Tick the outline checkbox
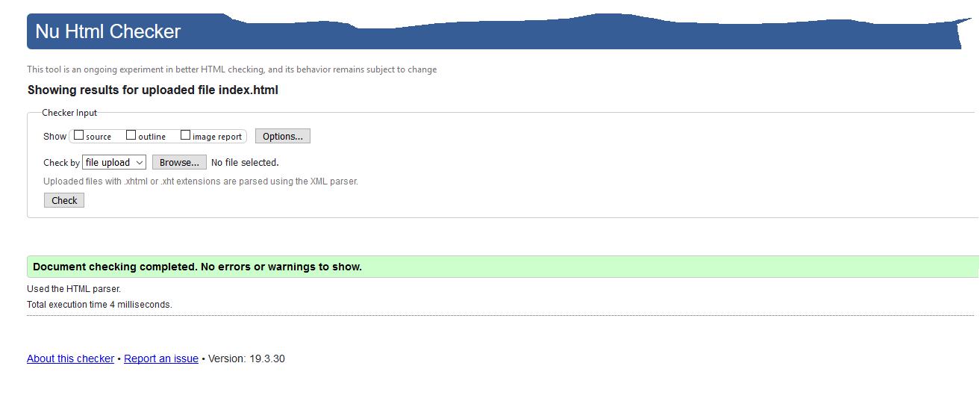 point(131,136)
